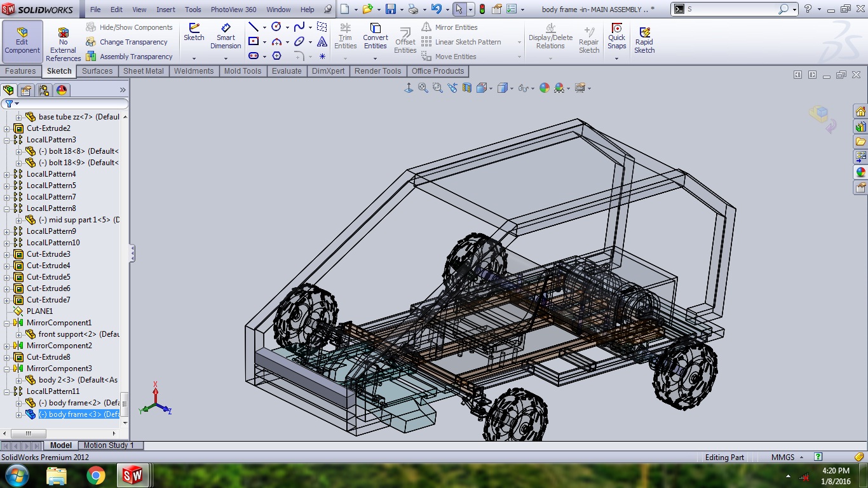This screenshot has width=868, height=488.
Task: Click the Zoom to Fit icon
Action: [423, 88]
